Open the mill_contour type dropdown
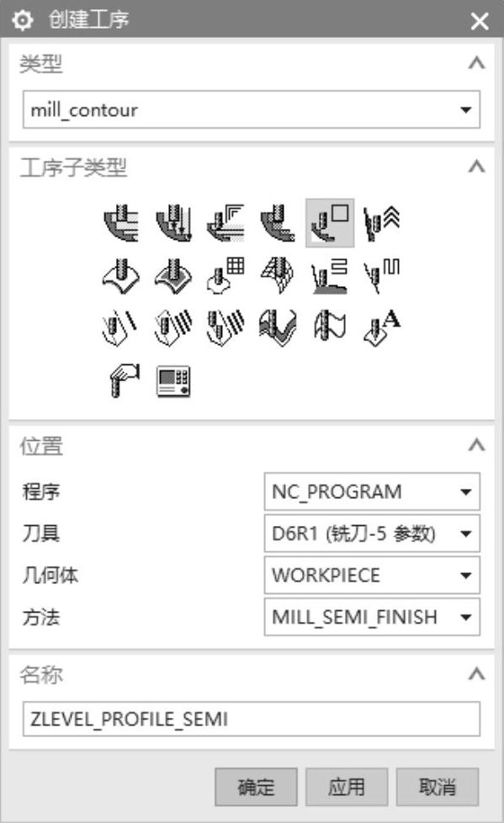 coord(252,109)
